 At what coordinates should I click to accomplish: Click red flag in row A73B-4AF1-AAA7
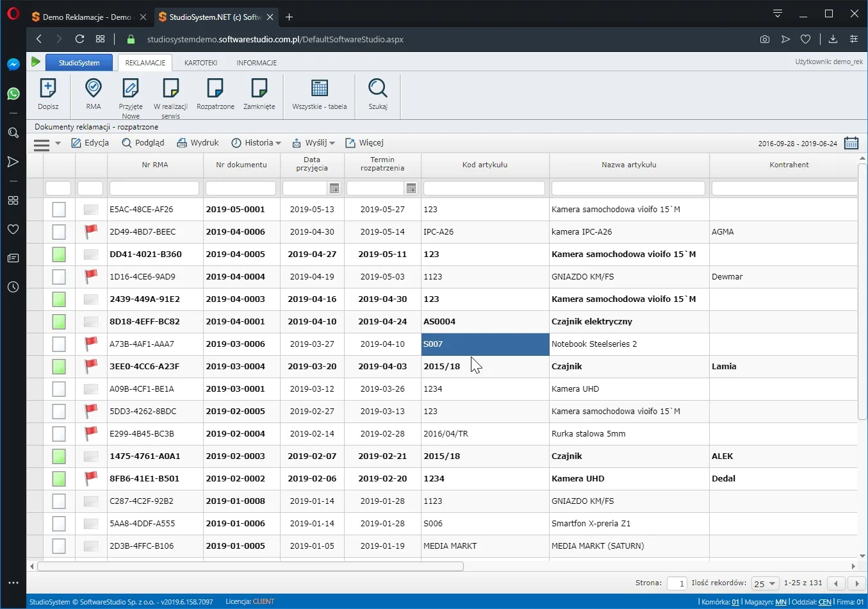coord(91,344)
